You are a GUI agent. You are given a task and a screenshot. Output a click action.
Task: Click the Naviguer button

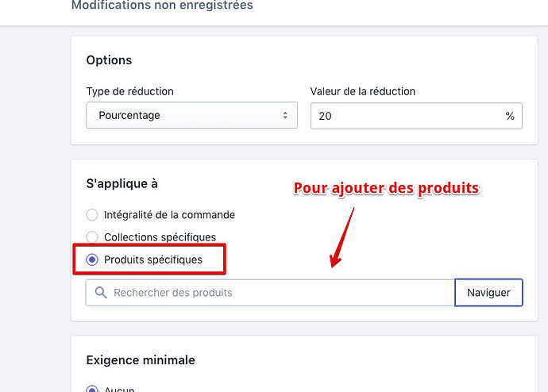click(x=488, y=293)
